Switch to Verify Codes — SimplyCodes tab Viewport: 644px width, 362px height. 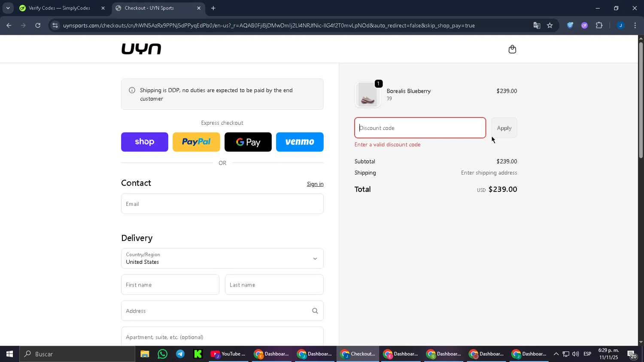click(x=59, y=8)
